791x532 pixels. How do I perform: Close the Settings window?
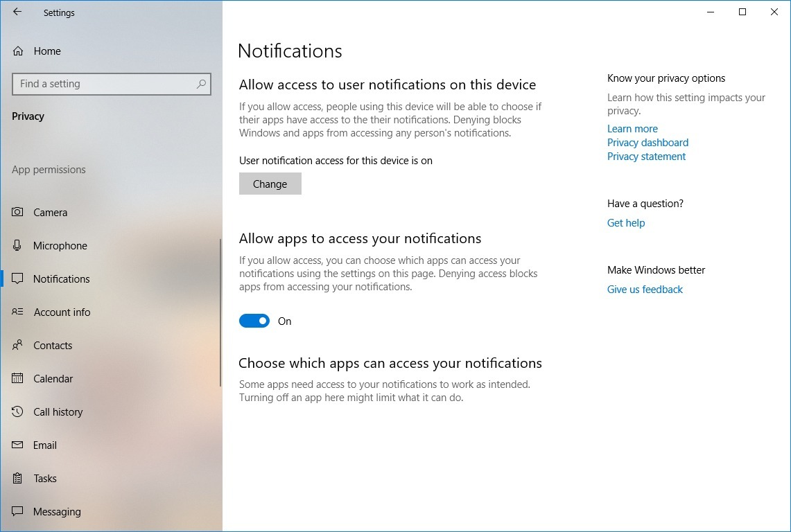tap(774, 12)
